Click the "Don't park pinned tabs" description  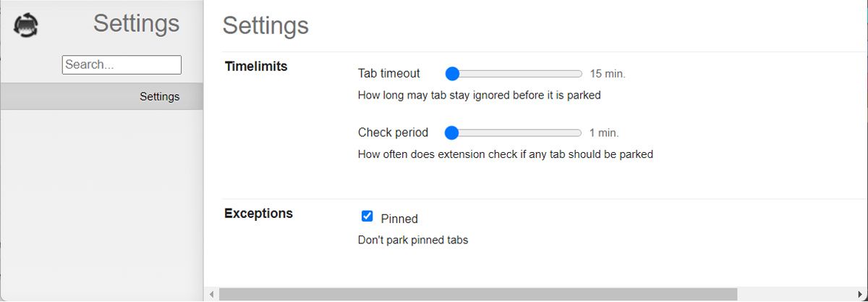[413, 240]
